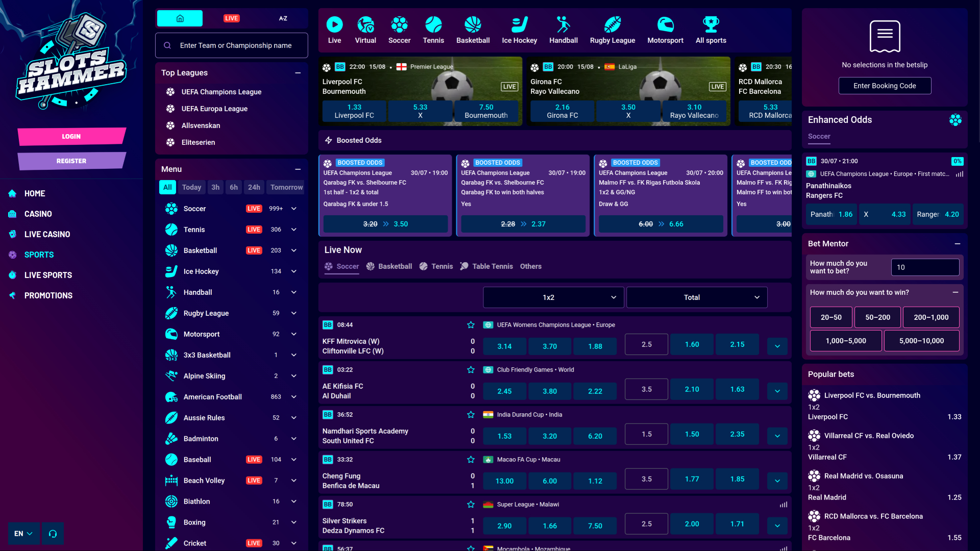The width and height of the screenshot is (980, 551).
Task: Open the 1x2 market dropdown
Action: (553, 297)
